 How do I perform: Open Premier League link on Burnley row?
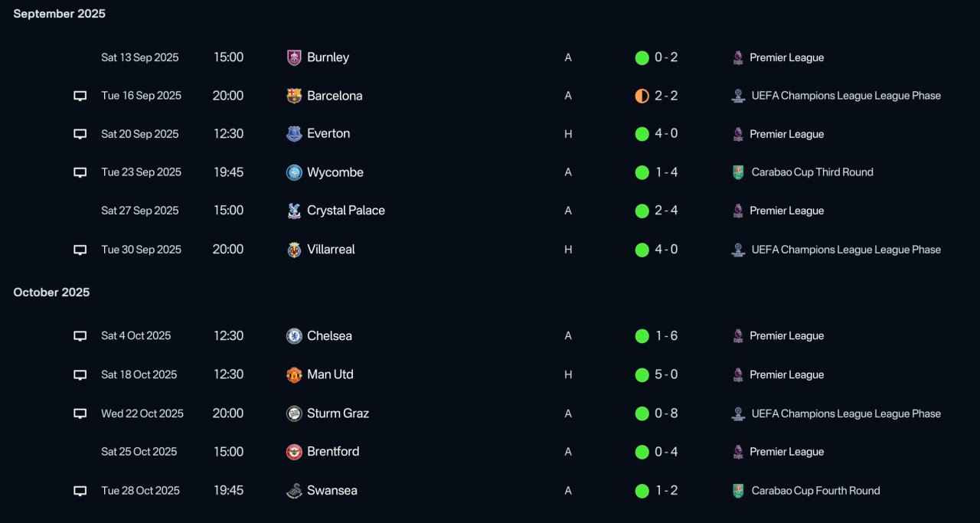[x=786, y=57]
